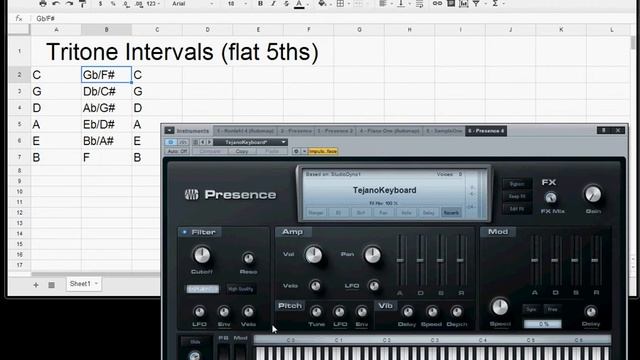Viewport: 640px width, 360px height.
Task: Open the filter icon in the toolbar
Action: point(477,4)
